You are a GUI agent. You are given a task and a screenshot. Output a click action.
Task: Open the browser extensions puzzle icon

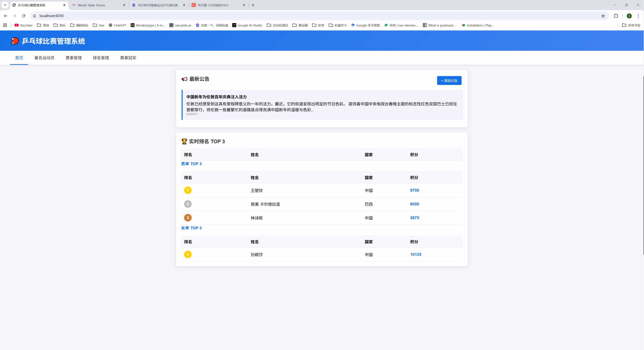coord(616,16)
